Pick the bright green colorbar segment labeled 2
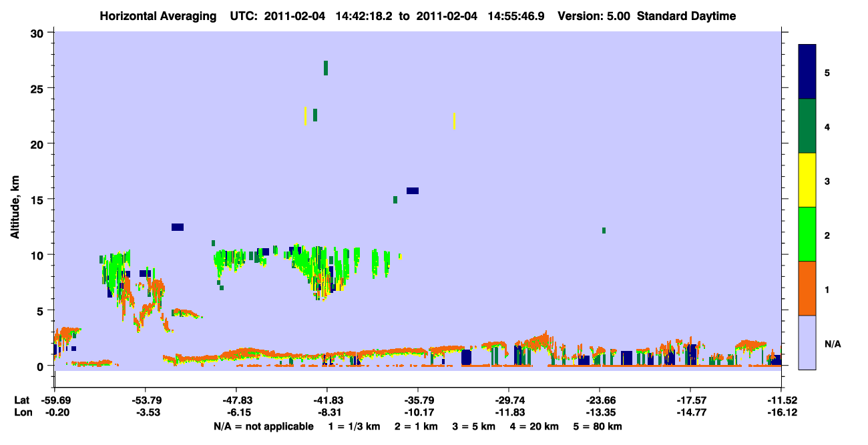This screenshot has height=445, width=868. click(807, 234)
